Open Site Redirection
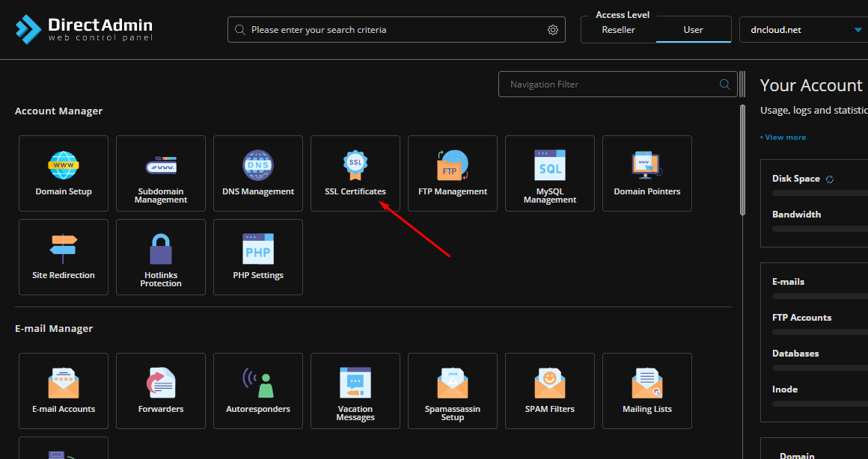This screenshot has width=868, height=459. 64,257
